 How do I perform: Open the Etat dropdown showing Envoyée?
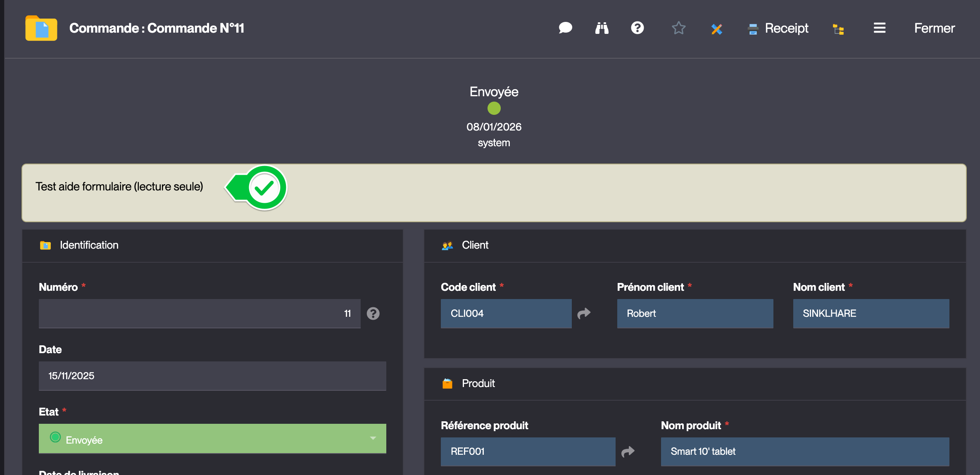pos(212,439)
